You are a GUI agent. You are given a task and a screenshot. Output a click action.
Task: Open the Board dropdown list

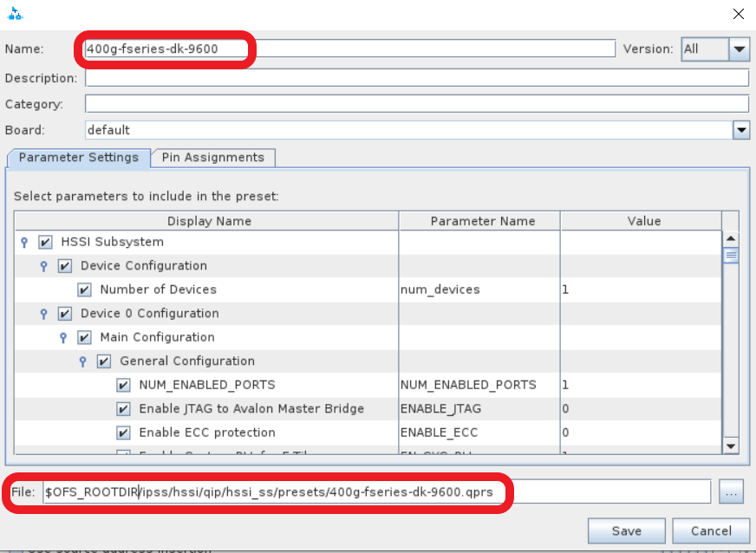(x=740, y=130)
